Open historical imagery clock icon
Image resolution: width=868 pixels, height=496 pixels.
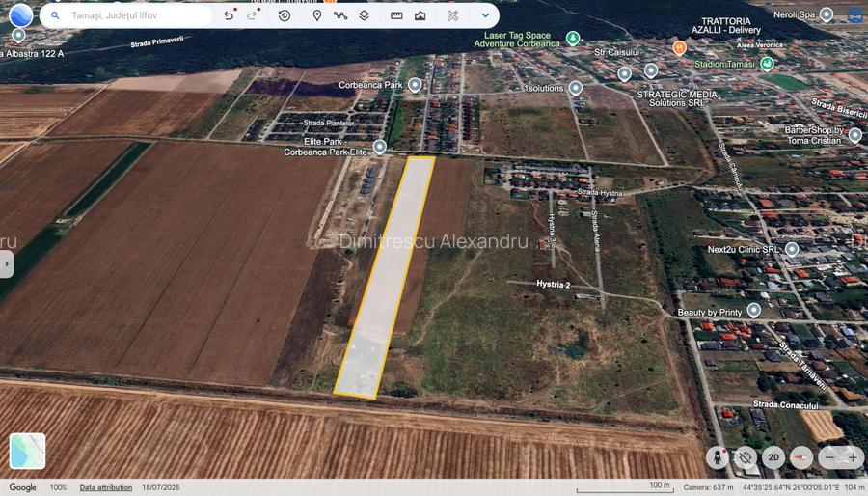285,15
